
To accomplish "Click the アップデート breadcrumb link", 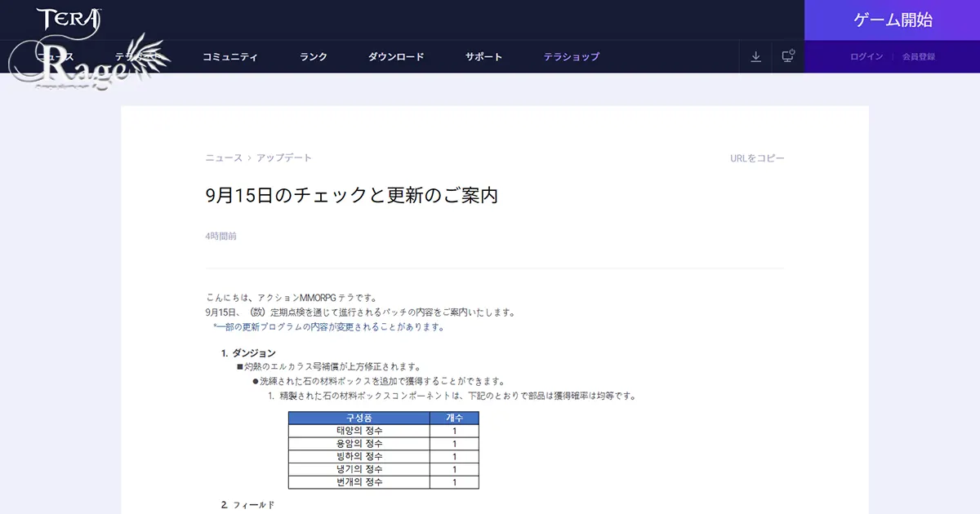I will (x=283, y=157).
